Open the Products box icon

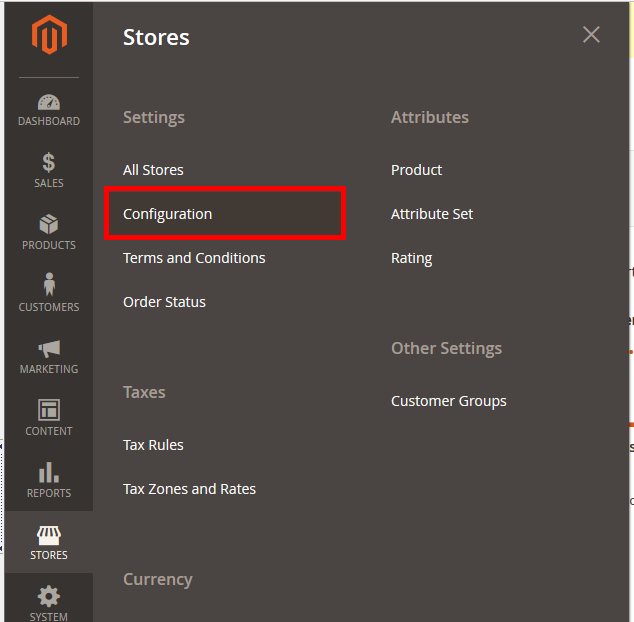[48, 225]
